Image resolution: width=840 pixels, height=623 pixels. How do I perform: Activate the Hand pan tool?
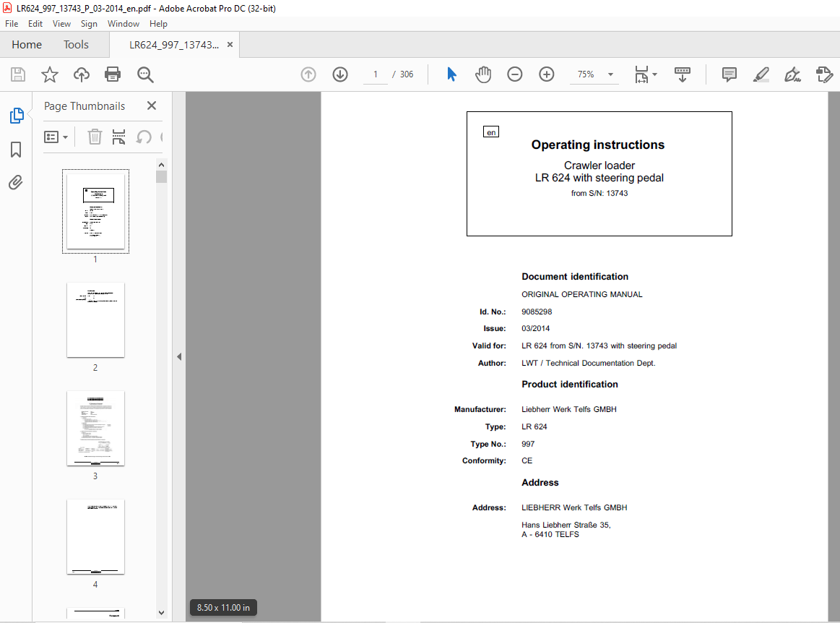tap(482, 74)
